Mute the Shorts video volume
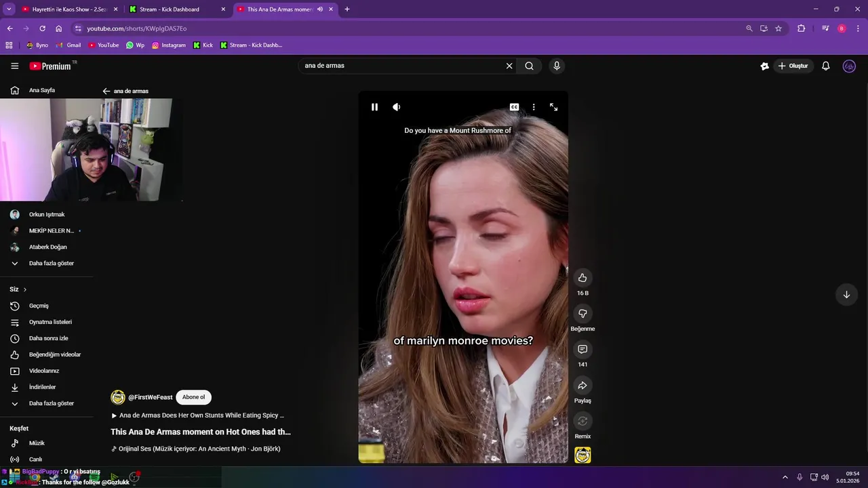The height and width of the screenshot is (488, 868). [397, 107]
